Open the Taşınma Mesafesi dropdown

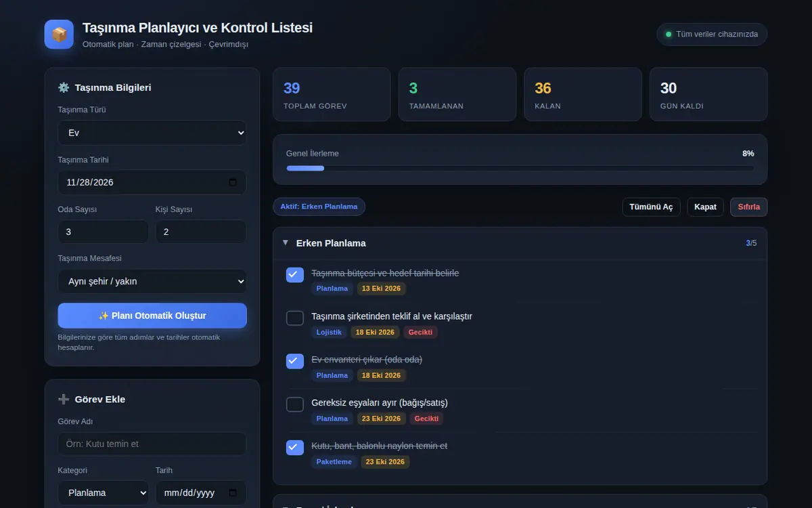point(152,281)
